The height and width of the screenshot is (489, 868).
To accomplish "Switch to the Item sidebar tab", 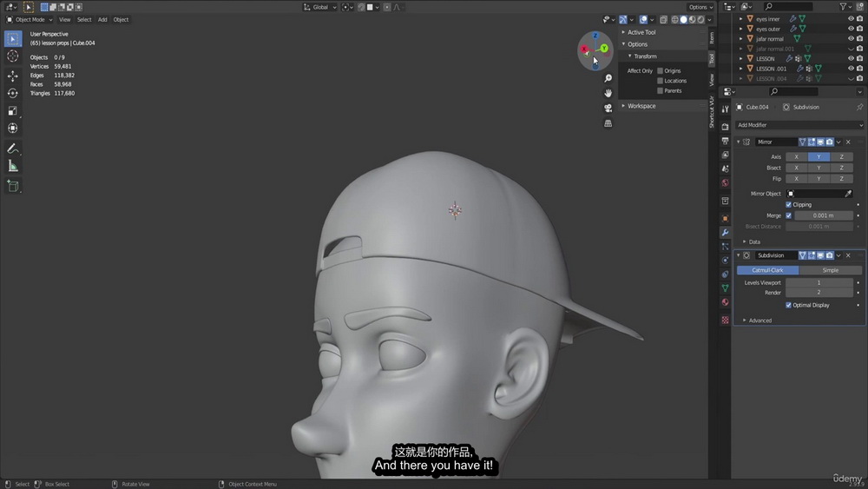I will [712, 37].
